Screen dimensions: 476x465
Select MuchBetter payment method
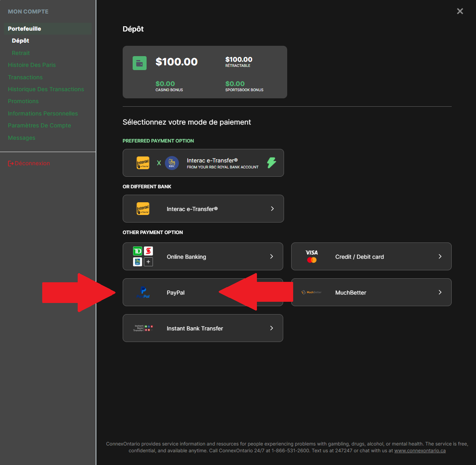[371, 292]
